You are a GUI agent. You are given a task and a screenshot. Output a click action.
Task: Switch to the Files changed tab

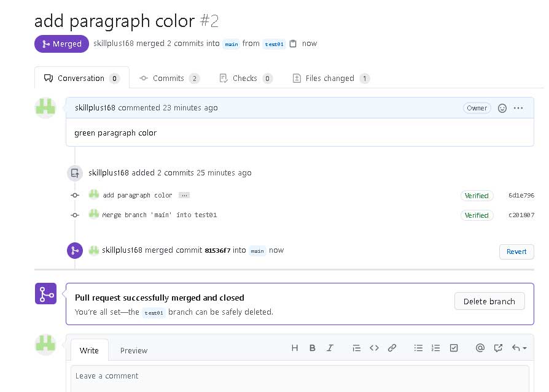click(330, 79)
